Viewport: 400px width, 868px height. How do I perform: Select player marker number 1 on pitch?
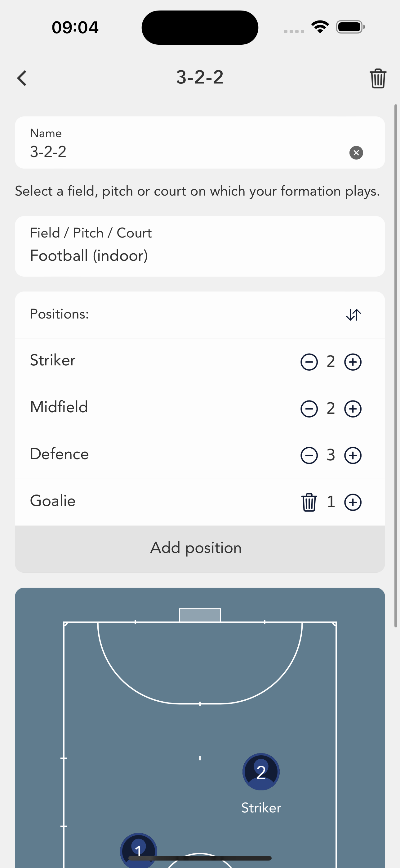[x=138, y=850]
